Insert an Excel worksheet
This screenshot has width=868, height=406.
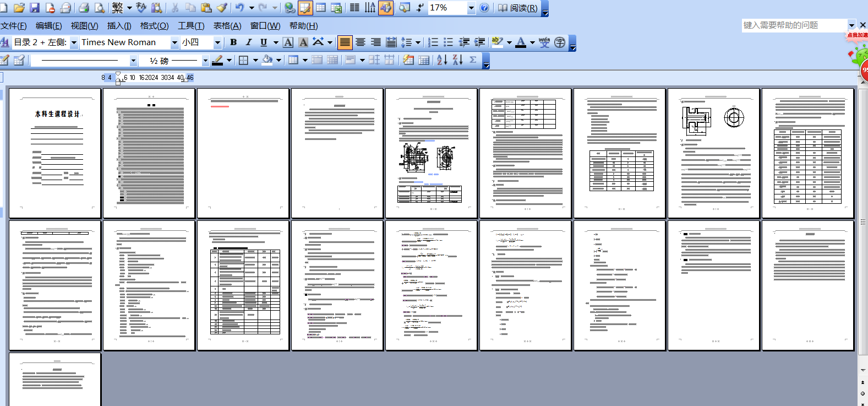336,8
